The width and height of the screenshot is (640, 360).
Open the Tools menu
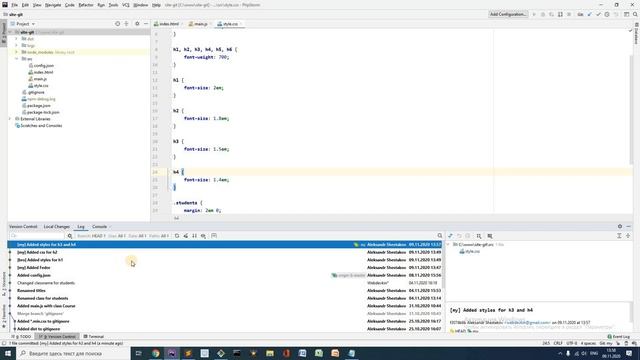[113, 5]
